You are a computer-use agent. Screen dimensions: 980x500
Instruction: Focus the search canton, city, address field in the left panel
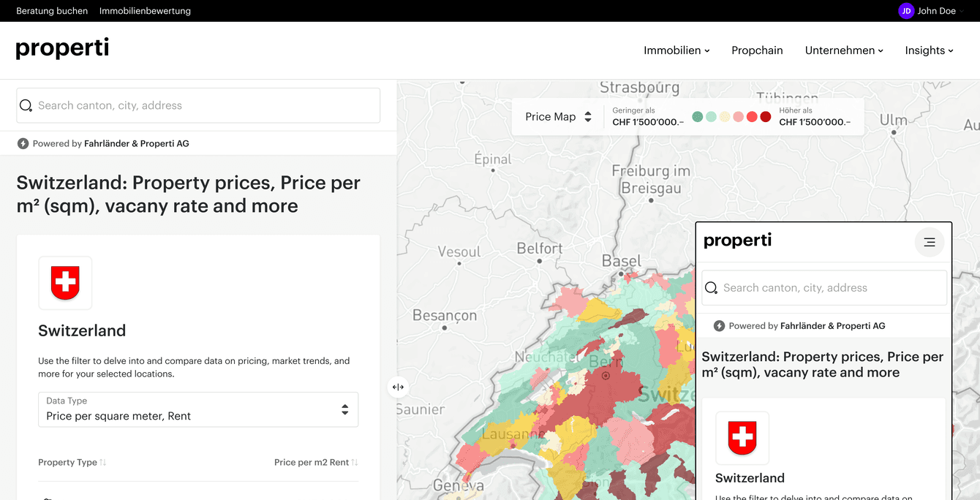[198, 105]
